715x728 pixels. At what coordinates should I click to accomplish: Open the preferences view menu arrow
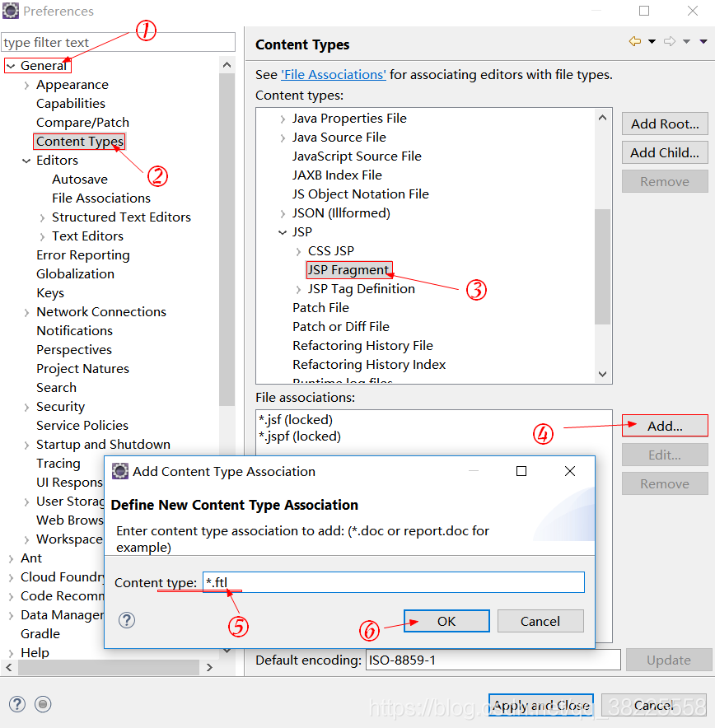703,42
